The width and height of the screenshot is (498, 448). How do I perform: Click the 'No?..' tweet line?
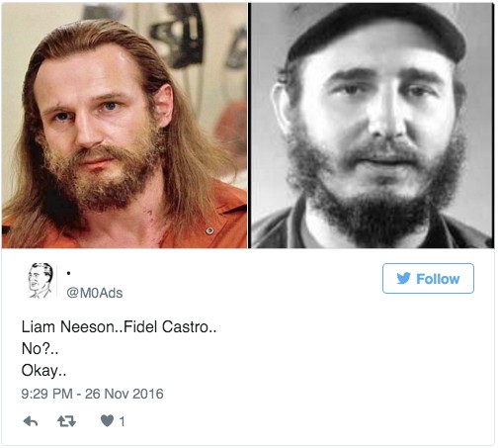pos(40,348)
